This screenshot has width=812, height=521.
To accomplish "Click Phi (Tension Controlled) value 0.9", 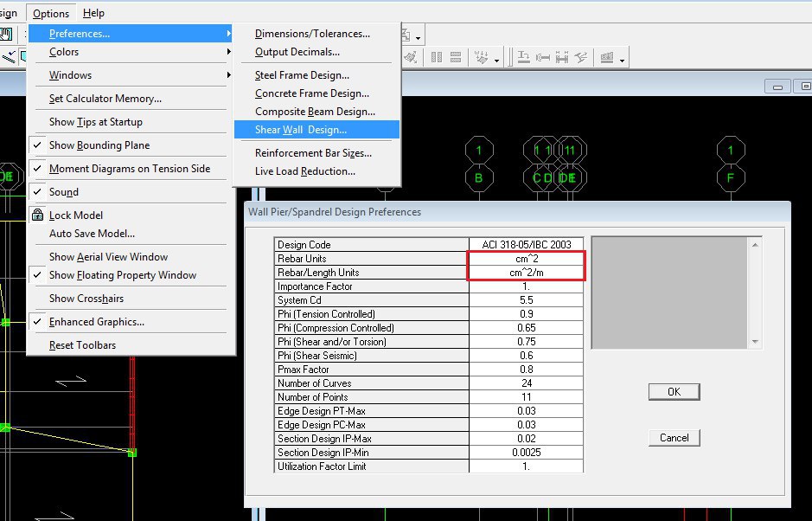I will pyautogui.click(x=526, y=313).
